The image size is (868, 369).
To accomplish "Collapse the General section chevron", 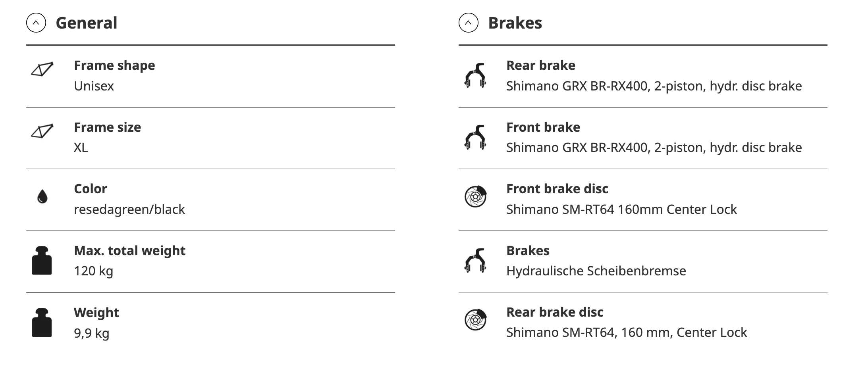I will [36, 23].
